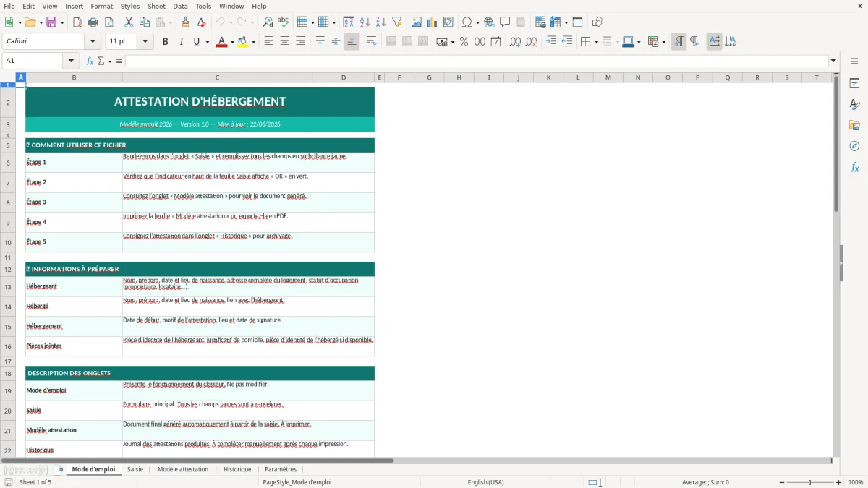868x488 pixels.
Task: Click the Save document icon
Action: coord(52,22)
